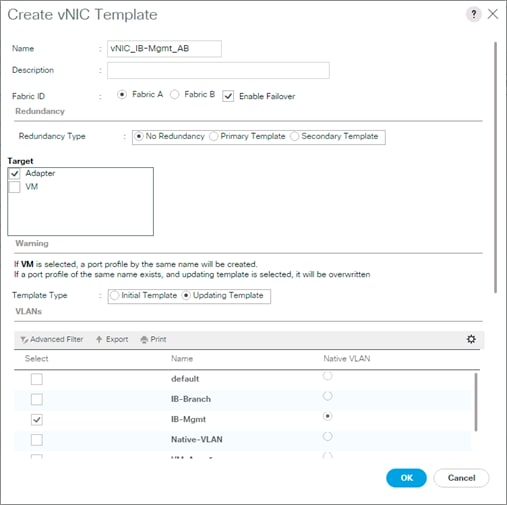Select Initial Template type
This screenshot has height=505, width=507.
(x=114, y=296)
